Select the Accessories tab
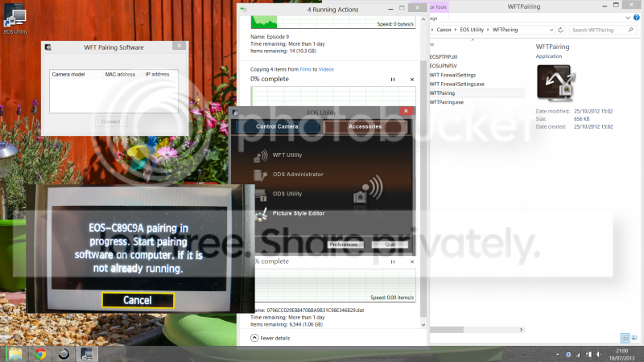Image resolution: width=644 pixels, height=362 pixels. (364, 126)
